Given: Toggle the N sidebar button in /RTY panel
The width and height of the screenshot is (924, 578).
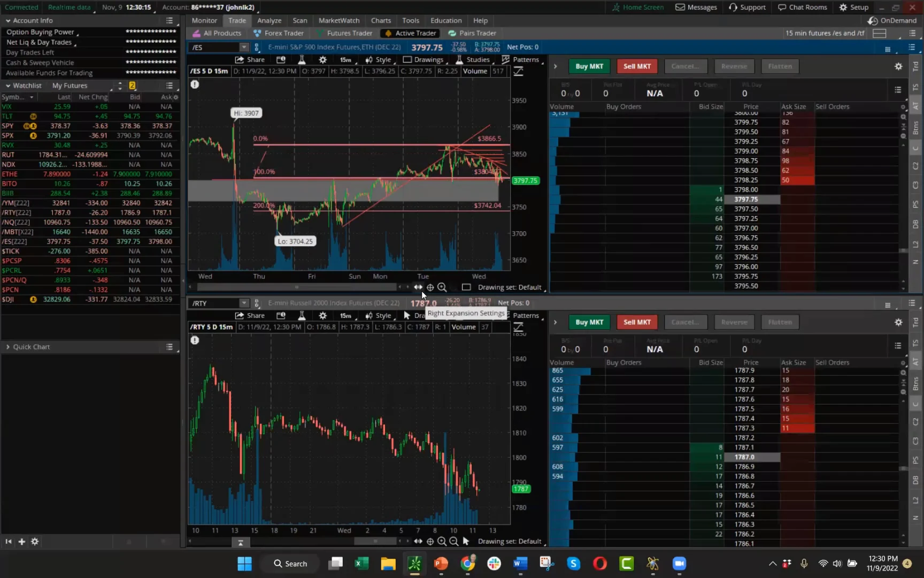Looking at the screenshot, I should 915,518.
